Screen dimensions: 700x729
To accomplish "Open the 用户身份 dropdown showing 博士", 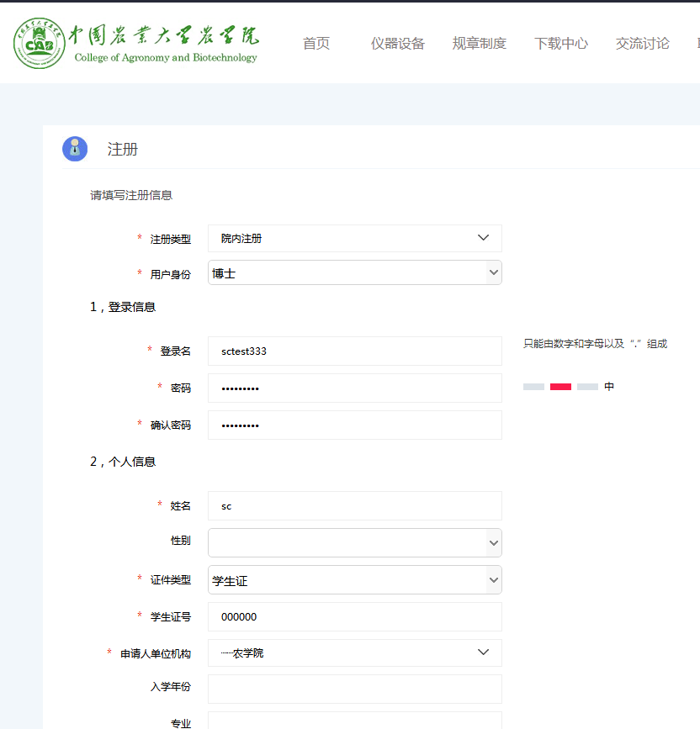I will (354, 273).
